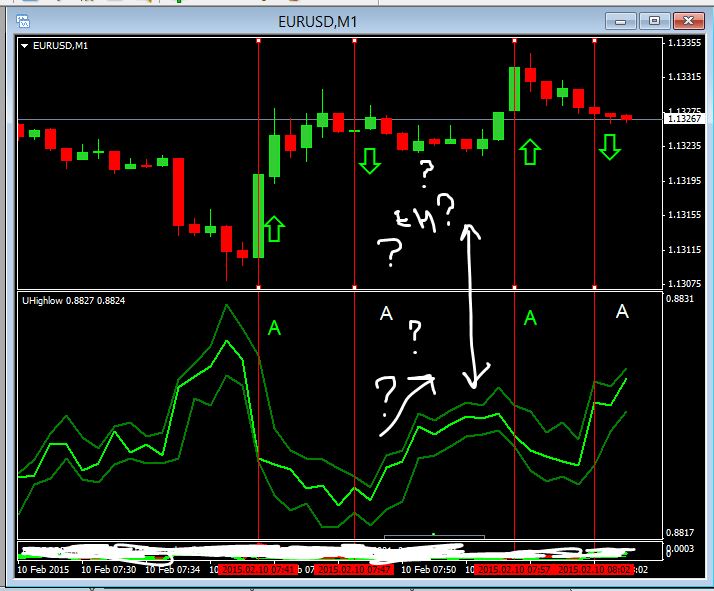Grab the top handle of the 07:47 vertical line

355,41
